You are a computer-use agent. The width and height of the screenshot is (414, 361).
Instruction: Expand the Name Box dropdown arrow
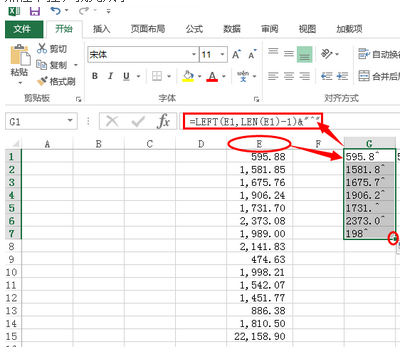(70, 121)
